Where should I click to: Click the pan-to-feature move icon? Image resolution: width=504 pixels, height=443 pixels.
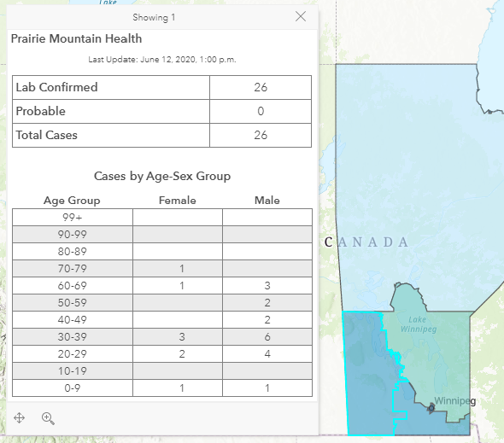(x=20, y=418)
